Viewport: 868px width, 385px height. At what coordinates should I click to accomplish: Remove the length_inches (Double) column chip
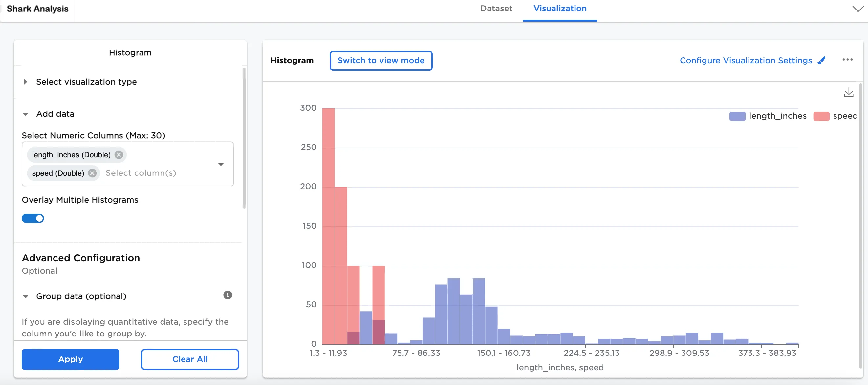(119, 155)
